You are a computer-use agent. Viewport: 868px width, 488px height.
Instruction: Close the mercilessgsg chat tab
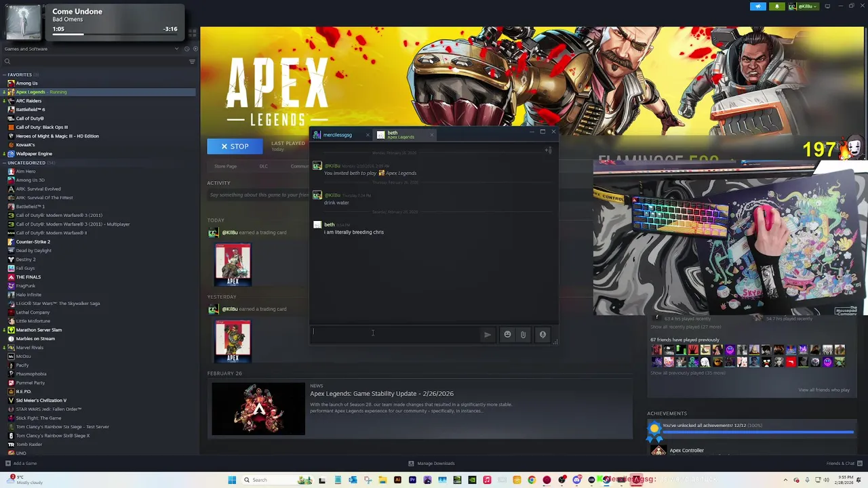[368, 135]
